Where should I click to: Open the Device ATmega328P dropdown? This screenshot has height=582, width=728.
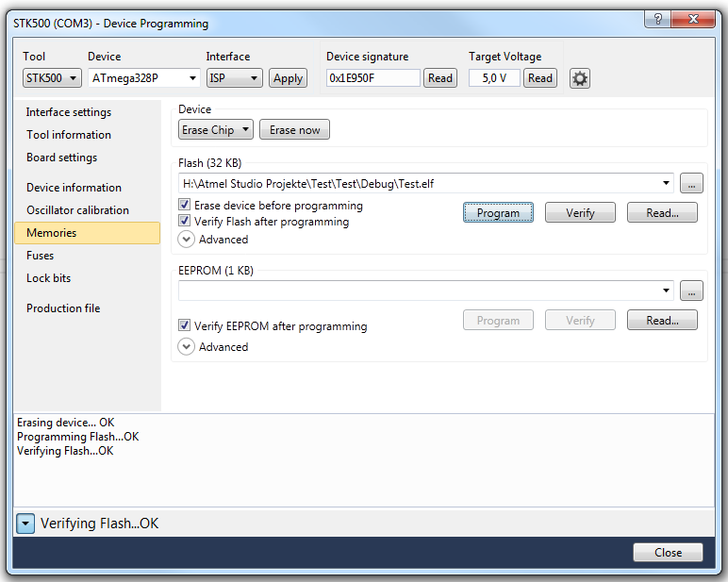[144, 78]
